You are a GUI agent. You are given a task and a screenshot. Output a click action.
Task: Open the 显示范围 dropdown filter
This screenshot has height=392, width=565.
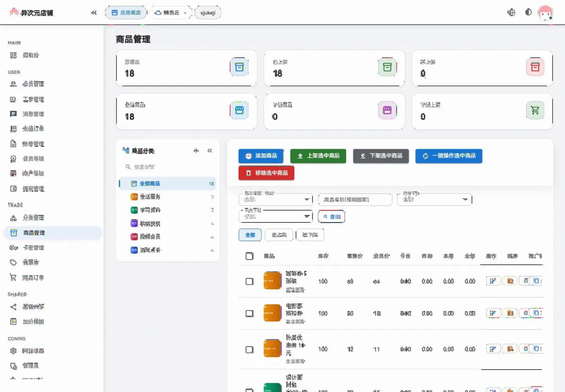click(x=276, y=200)
